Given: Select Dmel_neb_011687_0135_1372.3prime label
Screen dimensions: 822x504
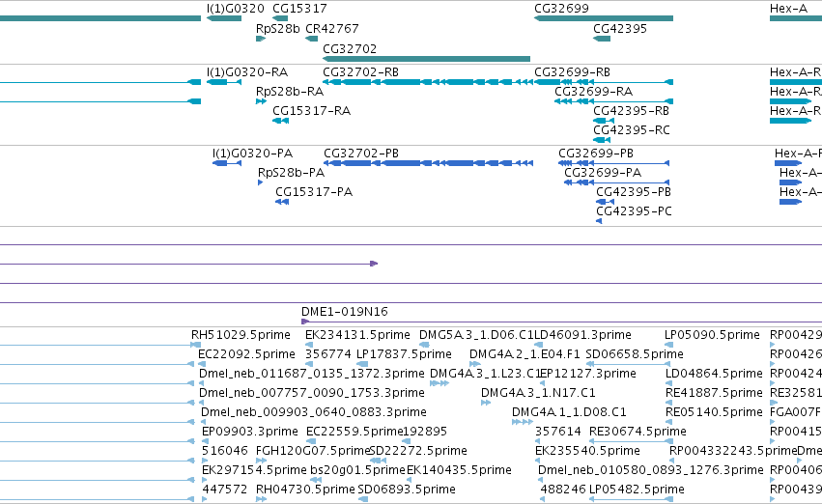Looking at the screenshot, I should (x=311, y=374).
